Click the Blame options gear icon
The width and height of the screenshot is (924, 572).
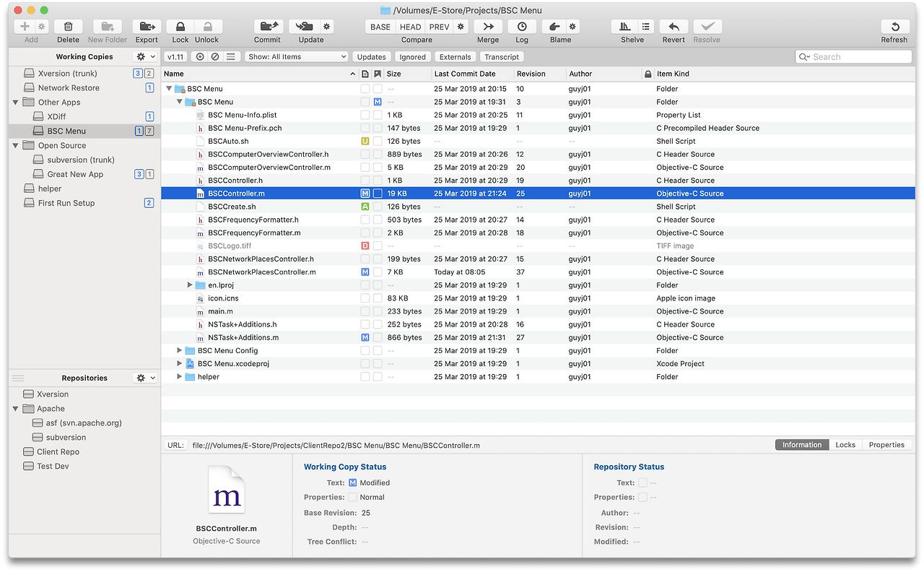click(573, 27)
